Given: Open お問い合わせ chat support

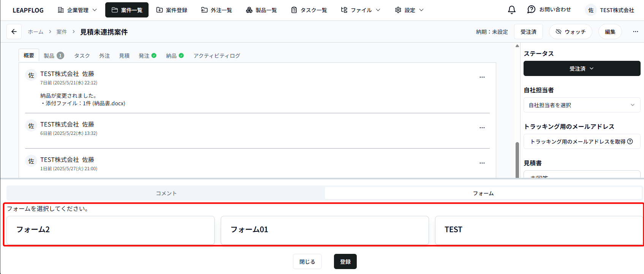Looking at the screenshot, I should (x=549, y=10).
